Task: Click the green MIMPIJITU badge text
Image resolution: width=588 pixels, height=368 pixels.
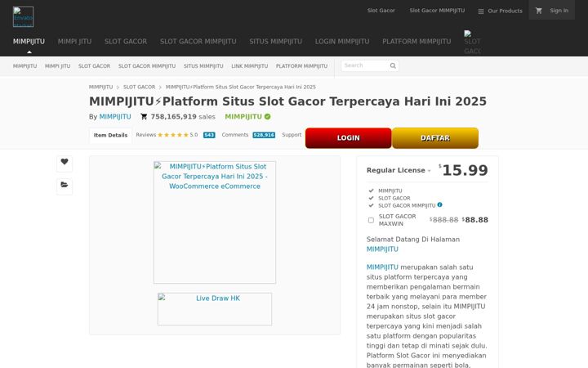Action: point(243,117)
